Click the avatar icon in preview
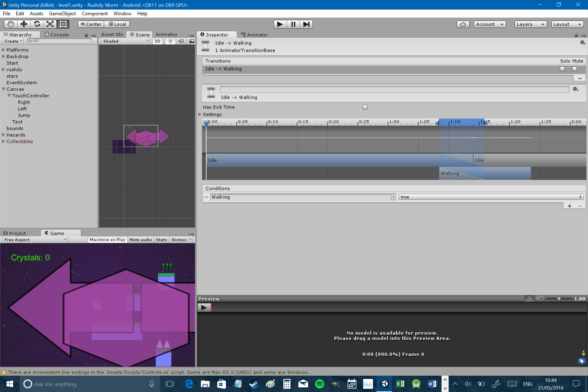This screenshot has width=588, height=392. (583, 353)
